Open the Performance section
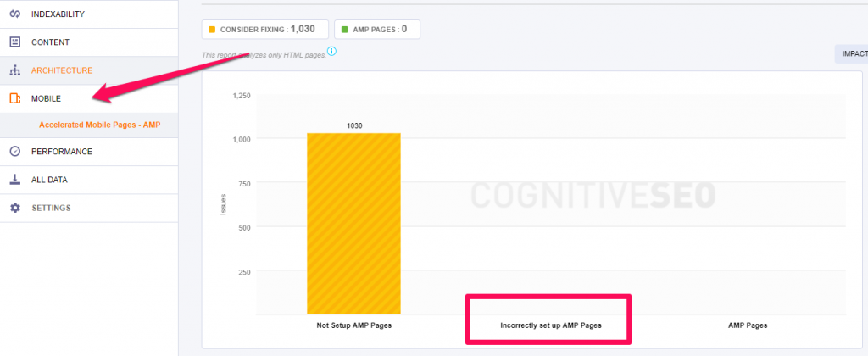The image size is (868, 356). click(88, 151)
